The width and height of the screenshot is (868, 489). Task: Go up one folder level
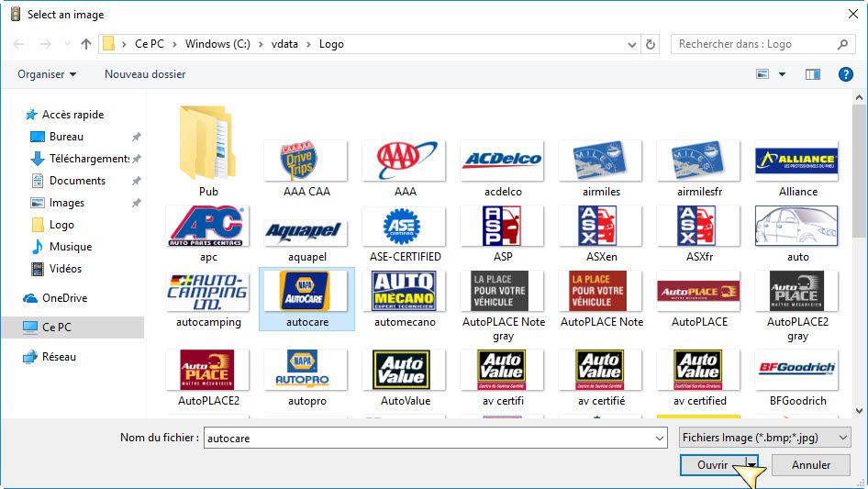coord(86,44)
